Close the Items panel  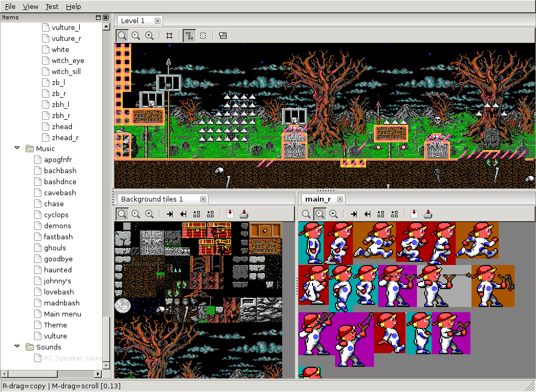click(105, 17)
